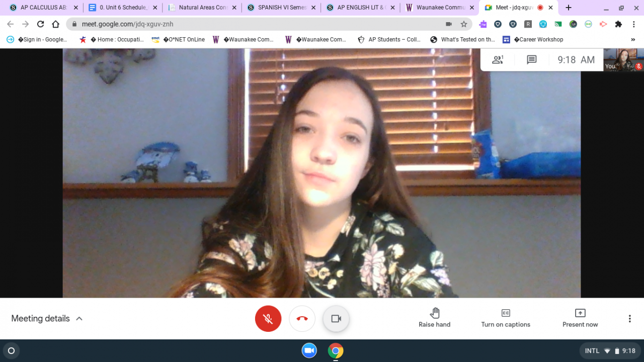The image size is (644, 362).
Task: Close the Meet tab
Action: point(551,8)
